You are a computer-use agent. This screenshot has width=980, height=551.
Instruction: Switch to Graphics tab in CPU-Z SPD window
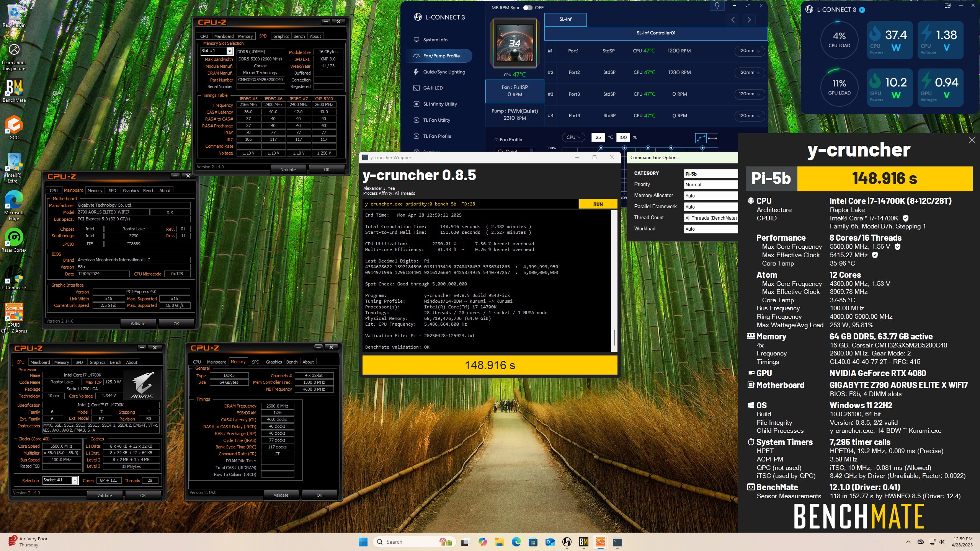click(281, 36)
